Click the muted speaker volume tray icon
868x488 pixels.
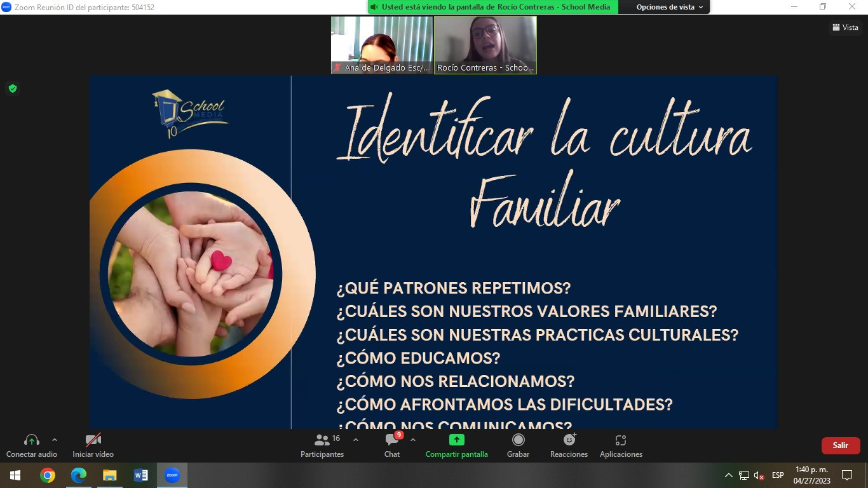759,475
